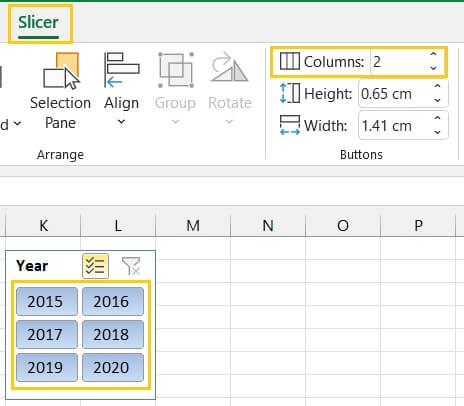
Task: Click the button Width icon
Action: 289,125
